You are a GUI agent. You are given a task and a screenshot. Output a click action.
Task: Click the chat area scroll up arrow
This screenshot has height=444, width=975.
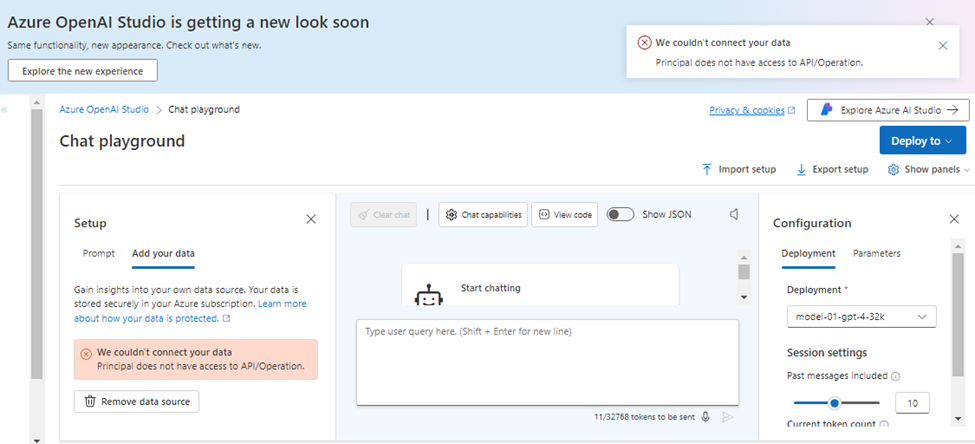[744, 256]
